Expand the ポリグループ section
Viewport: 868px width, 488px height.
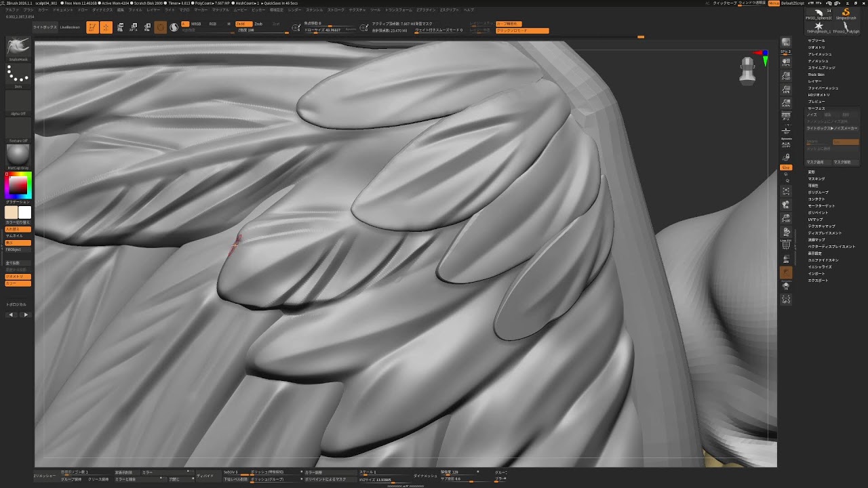[x=818, y=192]
